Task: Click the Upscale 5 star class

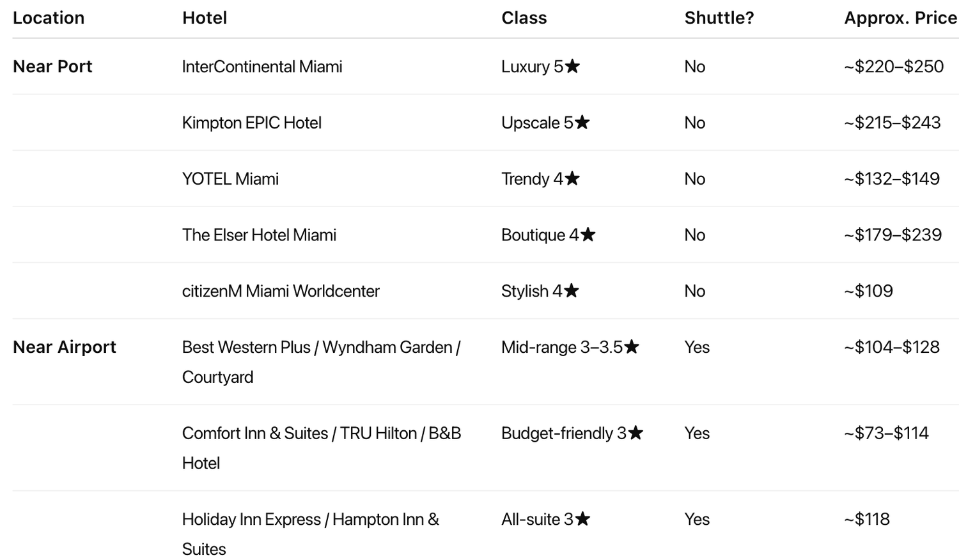Action: coord(546,123)
